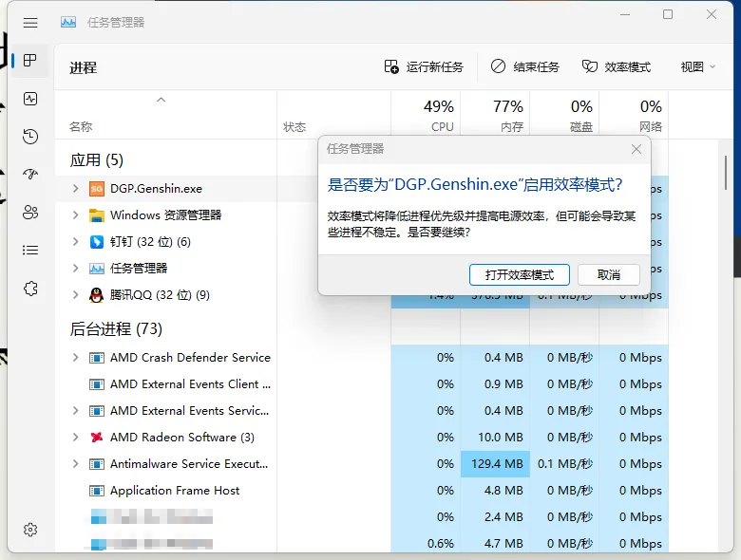741x560 pixels.
Task: Expand the 钉钉 (32 位) process group
Action: 75,242
